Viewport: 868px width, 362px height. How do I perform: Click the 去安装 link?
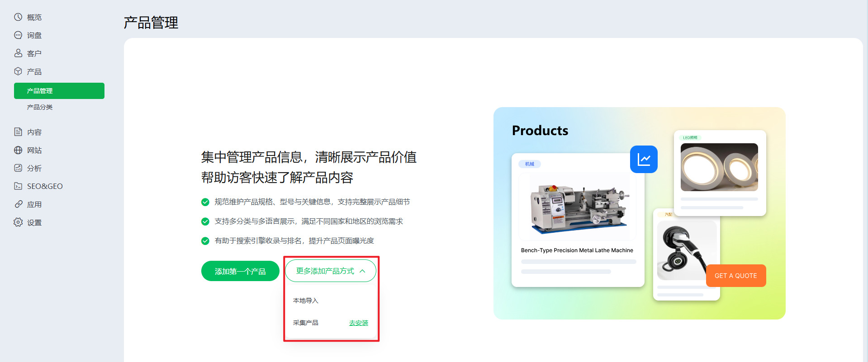(x=359, y=323)
